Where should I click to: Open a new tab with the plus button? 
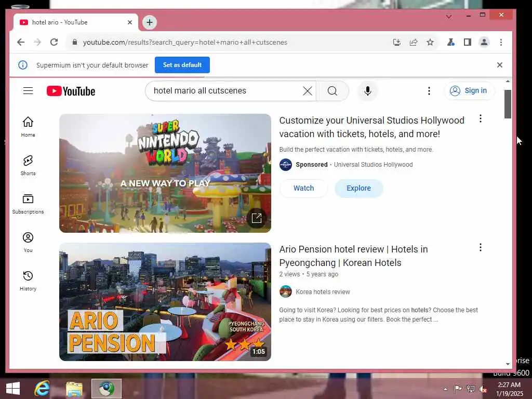coord(150,22)
